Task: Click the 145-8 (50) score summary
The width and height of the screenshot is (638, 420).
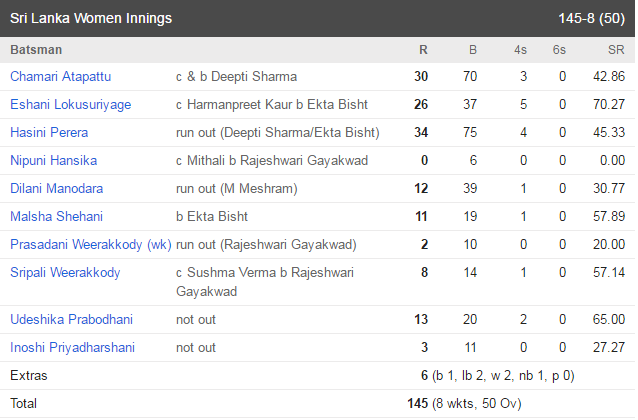Action: pyautogui.click(x=592, y=19)
